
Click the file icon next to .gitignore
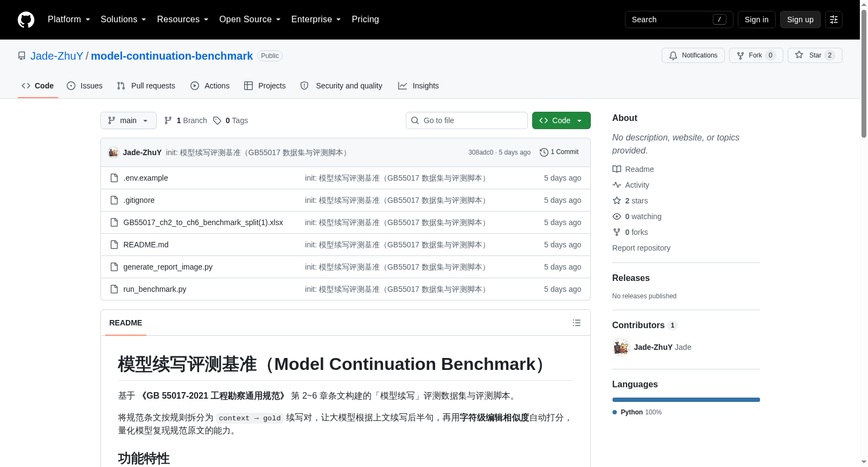pyautogui.click(x=114, y=200)
